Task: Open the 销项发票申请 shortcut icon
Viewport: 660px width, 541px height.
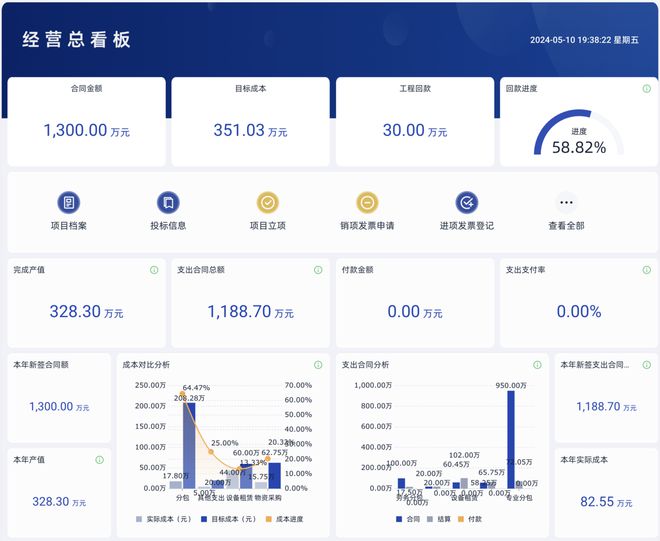Action: [367, 203]
